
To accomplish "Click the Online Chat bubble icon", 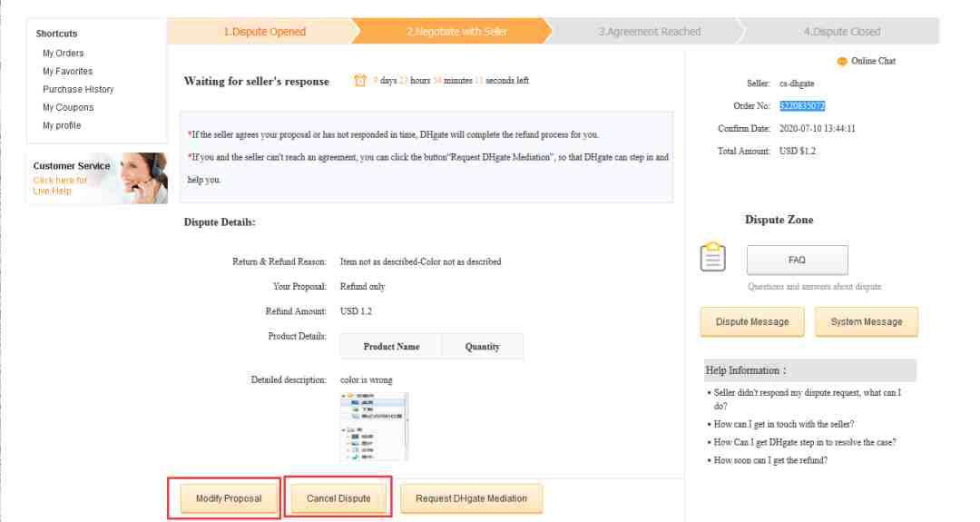I will point(841,61).
